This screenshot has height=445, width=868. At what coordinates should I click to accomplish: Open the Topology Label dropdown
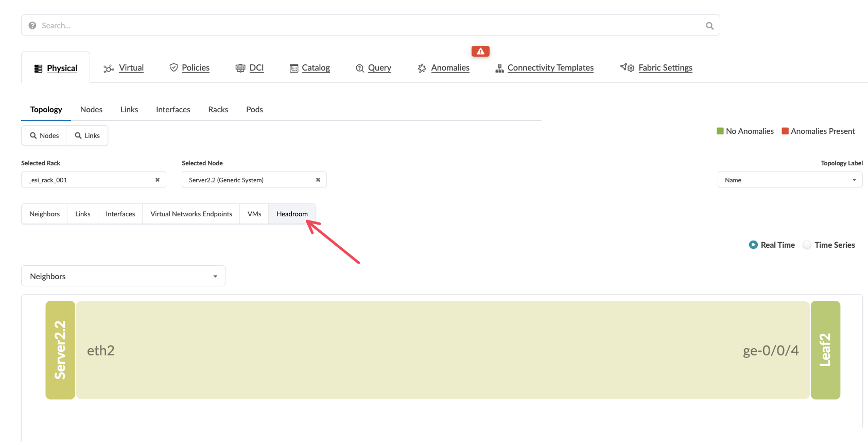(790, 180)
